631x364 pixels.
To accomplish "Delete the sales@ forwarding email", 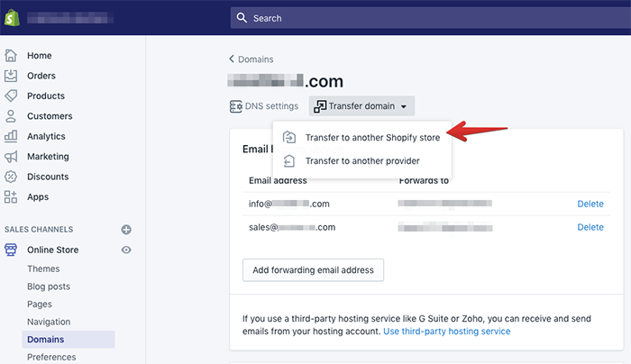I will [590, 227].
